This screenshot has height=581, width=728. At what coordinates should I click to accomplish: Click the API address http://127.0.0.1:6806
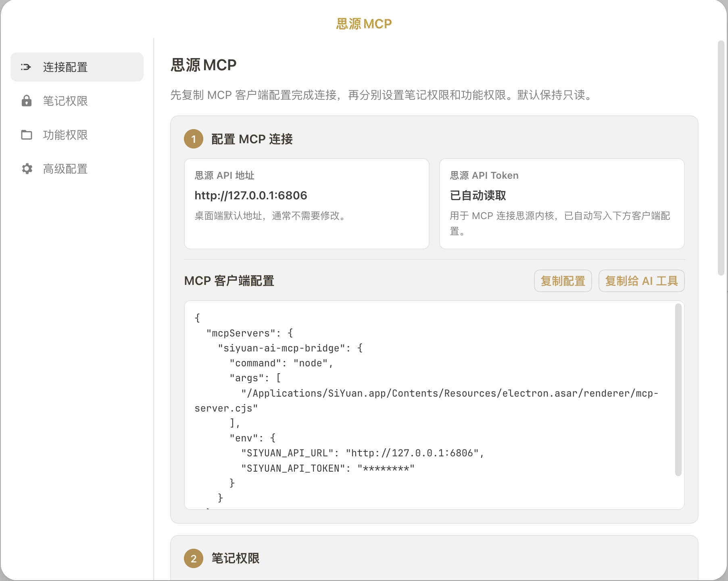pyautogui.click(x=250, y=196)
